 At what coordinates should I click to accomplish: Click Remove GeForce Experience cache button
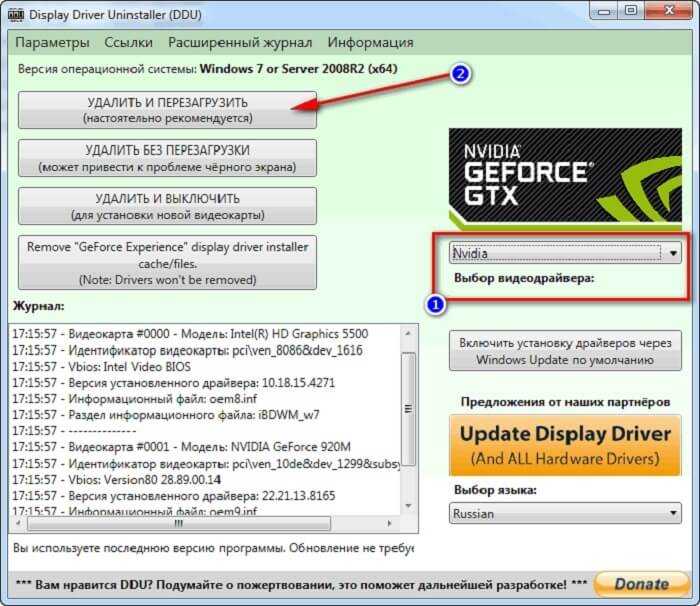pyautogui.click(x=167, y=263)
